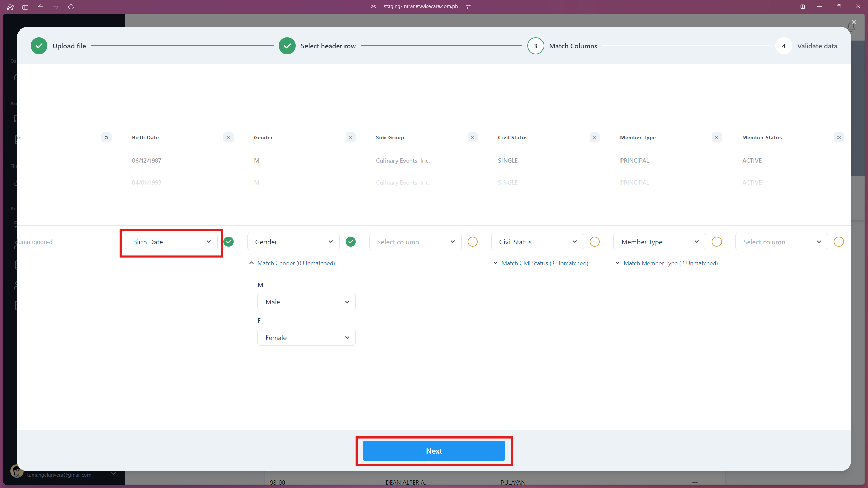The width and height of the screenshot is (868, 488).
Task: Dismiss the Birth Date column with its X button
Action: click(x=229, y=137)
